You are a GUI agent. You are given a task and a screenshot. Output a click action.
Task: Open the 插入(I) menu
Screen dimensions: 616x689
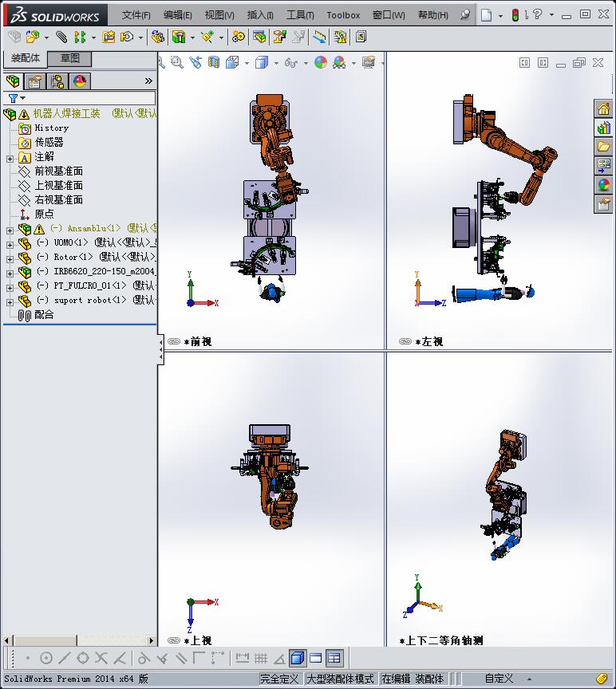coord(260,15)
